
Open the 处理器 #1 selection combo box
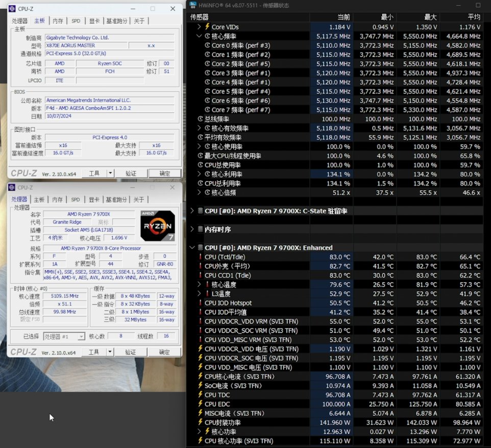64,336
